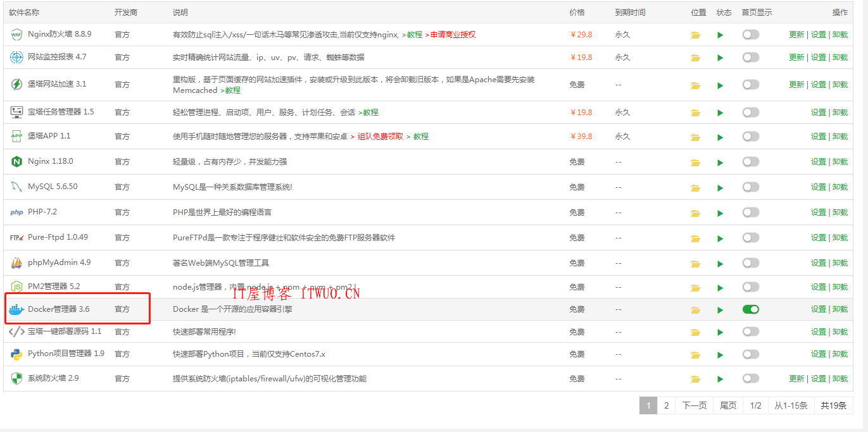Image resolution: width=868 pixels, height=432 pixels.
Task: Open folder icon in 堡塔APP row
Action: pos(696,137)
